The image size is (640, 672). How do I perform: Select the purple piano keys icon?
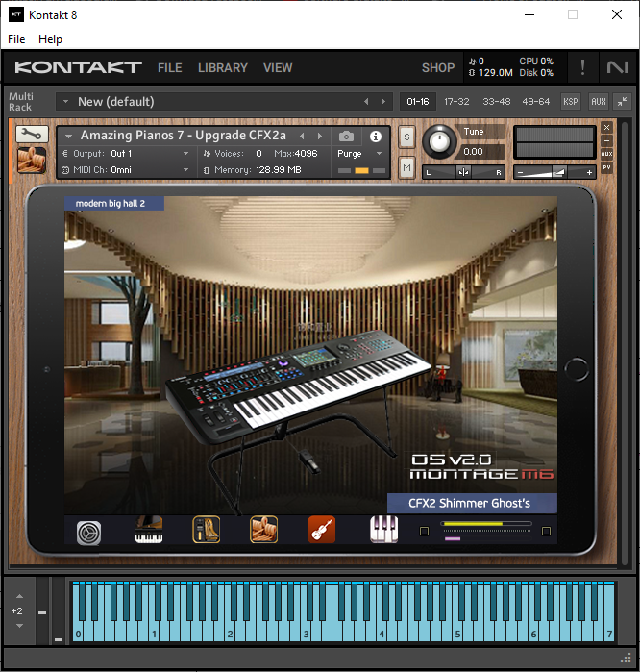(383, 530)
